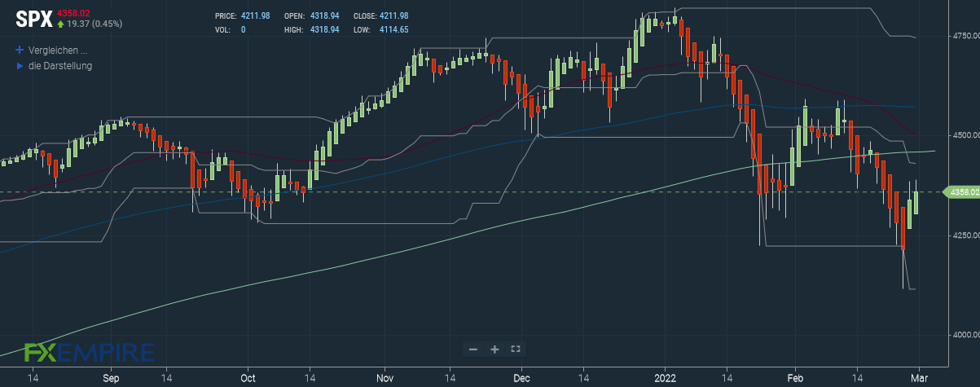Click the Nov date axis label
The image size is (980, 387).
pos(385,379)
